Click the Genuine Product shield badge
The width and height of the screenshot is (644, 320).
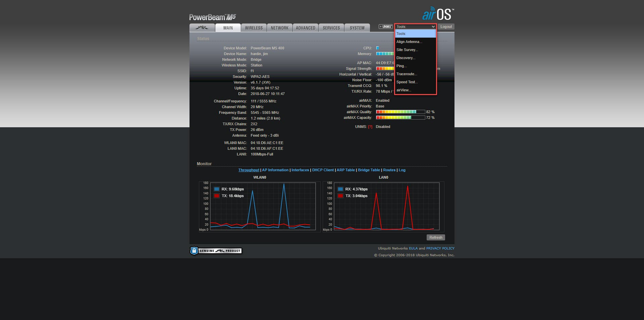click(216, 251)
